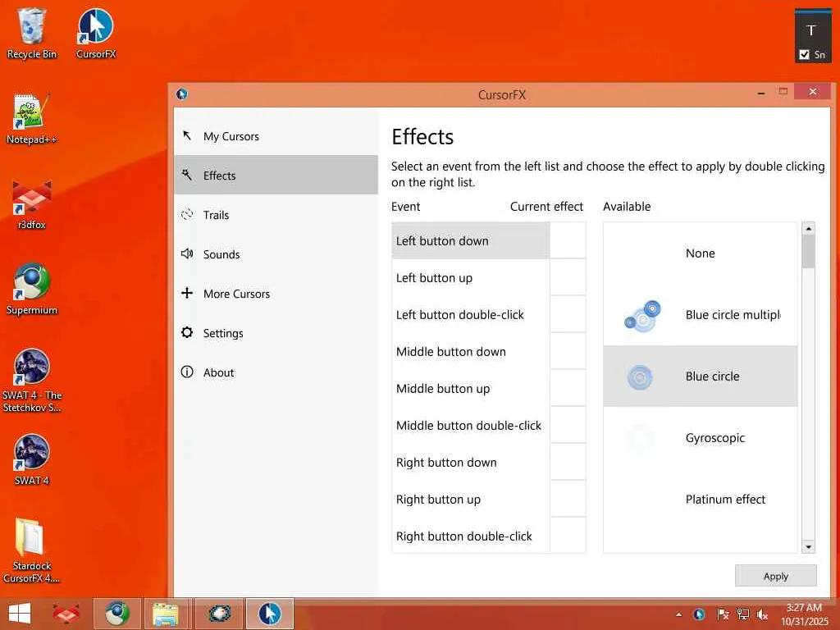The height and width of the screenshot is (630, 840).
Task: Select the Left button double-click event
Action: click(470, 315)
